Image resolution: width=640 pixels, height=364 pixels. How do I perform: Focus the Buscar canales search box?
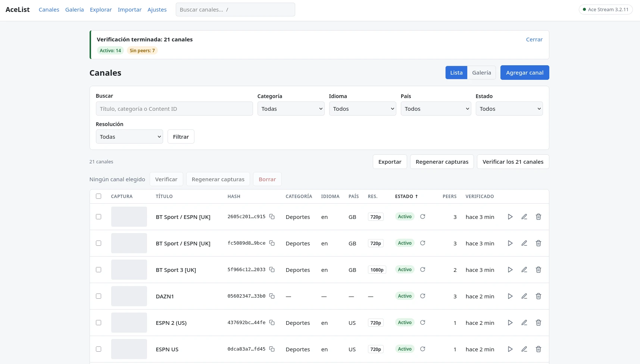point(235,10)
